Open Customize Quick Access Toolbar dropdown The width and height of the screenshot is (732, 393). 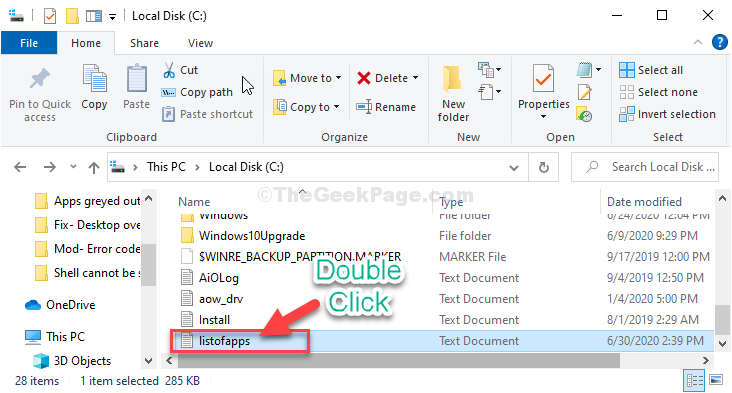click(x=112, y=17)
